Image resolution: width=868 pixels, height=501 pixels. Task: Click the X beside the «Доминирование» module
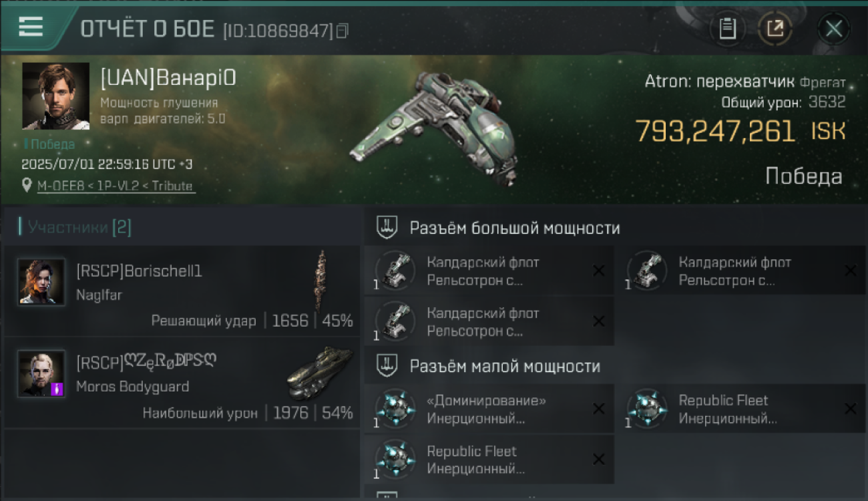coord(599,408)
